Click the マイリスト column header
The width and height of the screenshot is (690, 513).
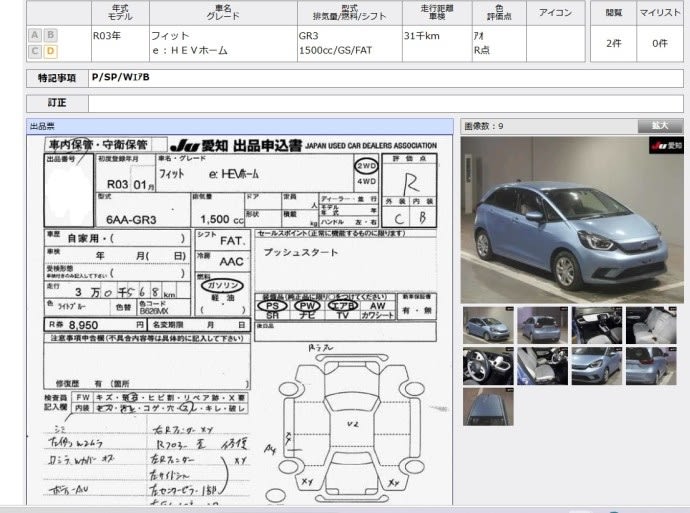tap(660, 13)
